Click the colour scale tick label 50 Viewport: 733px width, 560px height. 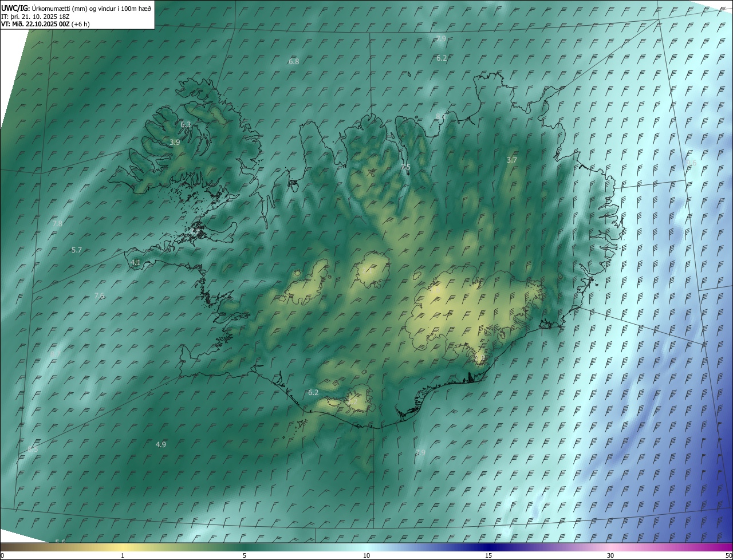(x=728, y=555)
